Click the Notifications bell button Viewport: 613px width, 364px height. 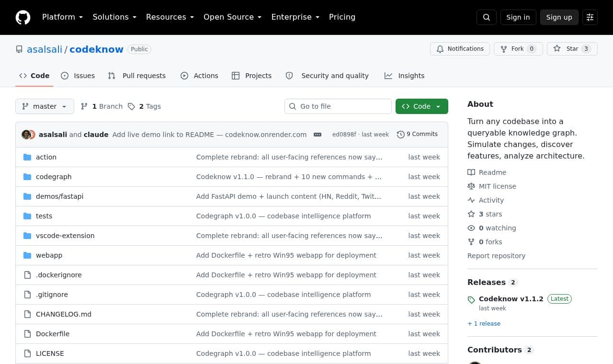point(460,49)
